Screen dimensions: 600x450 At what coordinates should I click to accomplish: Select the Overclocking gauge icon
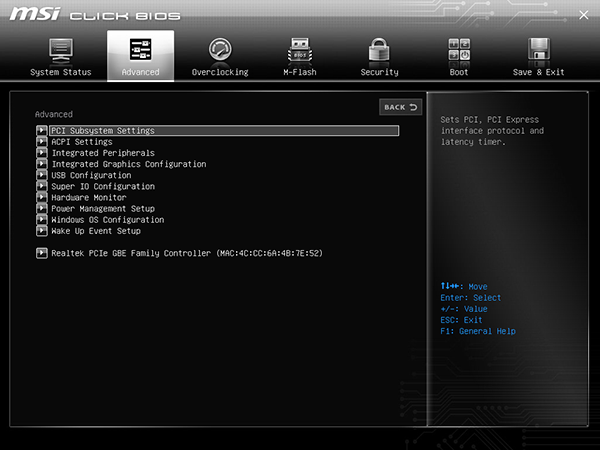pyautogui.click(x=220, y=50)
